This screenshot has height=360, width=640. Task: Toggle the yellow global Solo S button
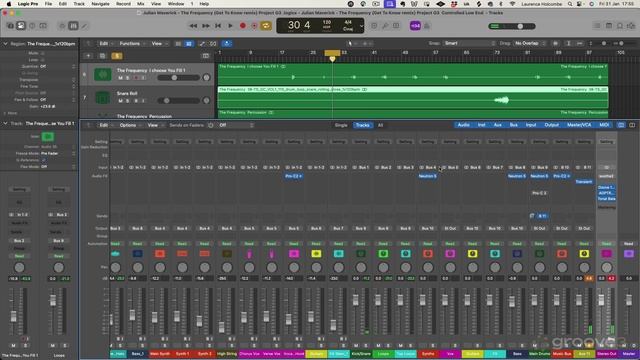(x=117, y=56)
